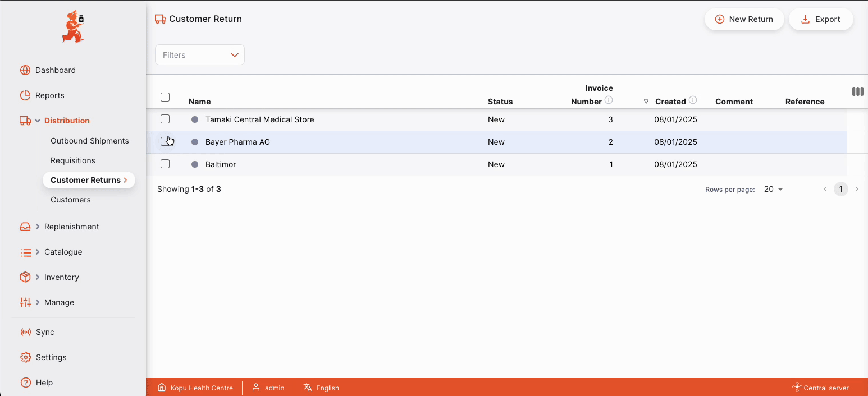Screen dimensions: 868x396
Task: Click the user icon beside admin
Action: 256,388
